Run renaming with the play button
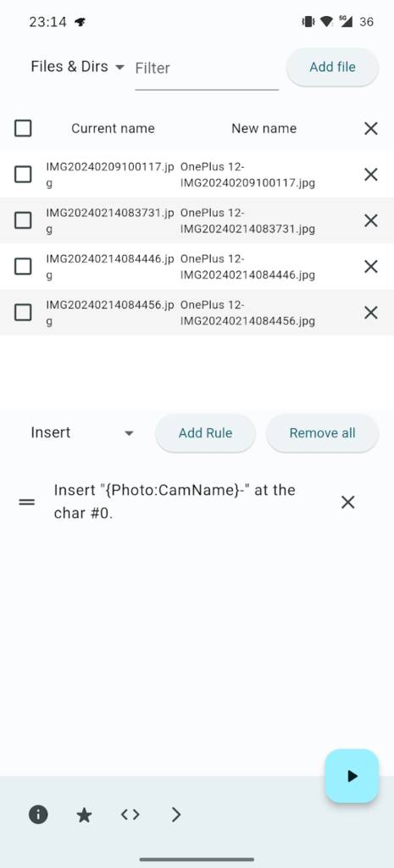This screenshot has height=868, width=394. [352, 776]
